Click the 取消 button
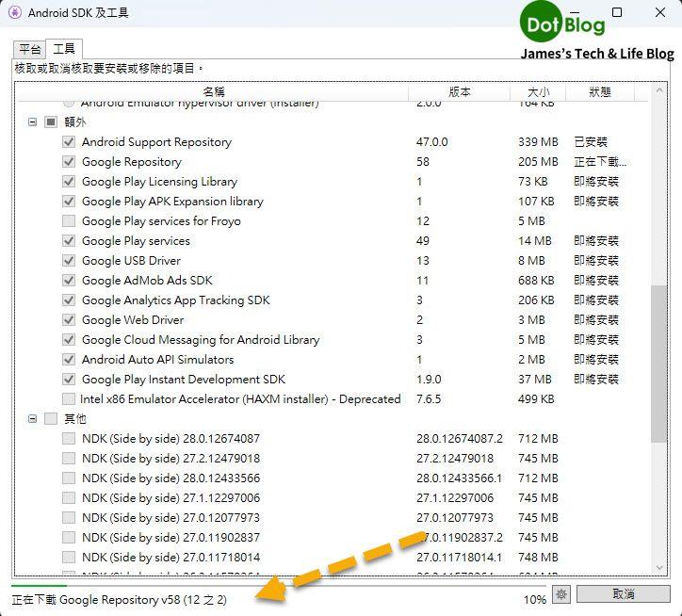This screenshot has width=682, height=616. (624, 593)
